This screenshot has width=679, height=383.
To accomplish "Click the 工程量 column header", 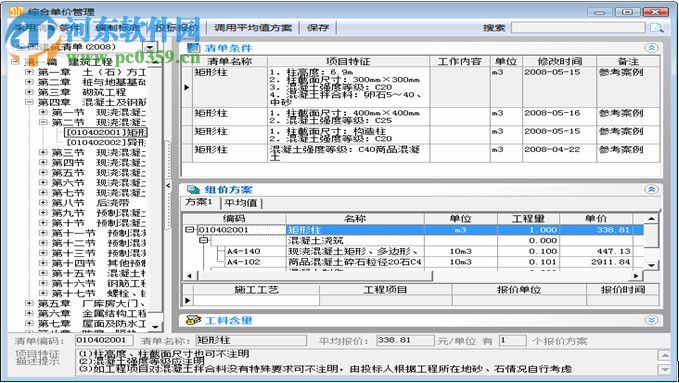I will click(528, 218).
